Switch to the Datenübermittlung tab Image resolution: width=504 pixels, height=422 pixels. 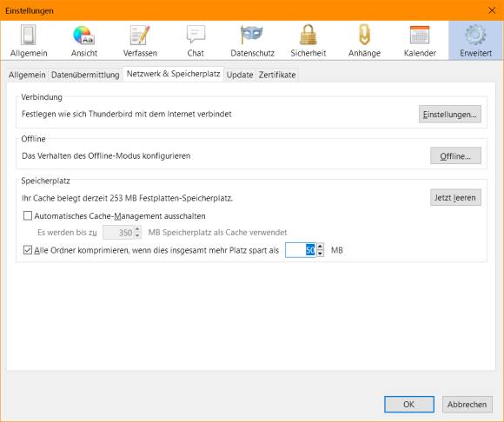[x=85, y=75]
